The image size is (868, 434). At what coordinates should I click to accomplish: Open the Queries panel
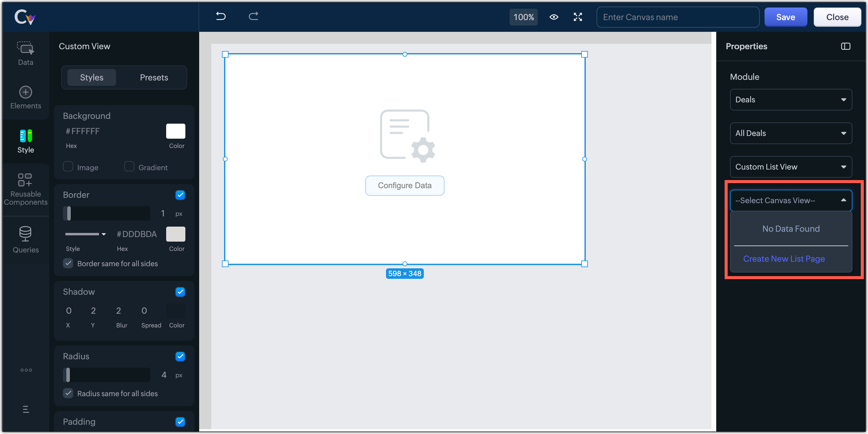(25, 240)
